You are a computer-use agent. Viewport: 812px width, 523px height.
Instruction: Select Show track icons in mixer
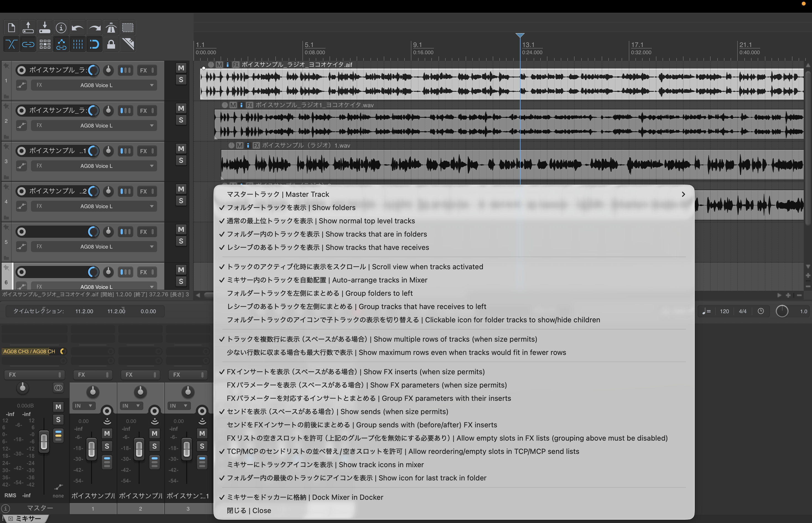(x=454, y=465)
